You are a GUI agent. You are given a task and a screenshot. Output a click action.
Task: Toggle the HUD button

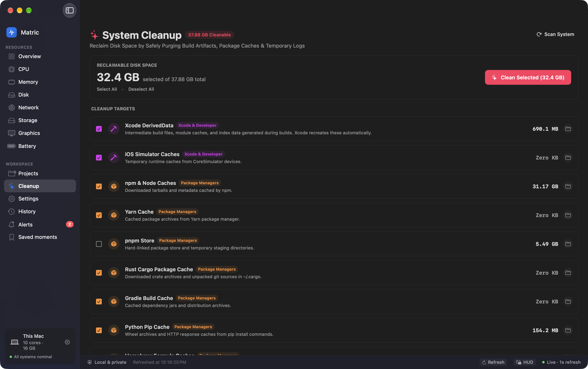[525, 362]
